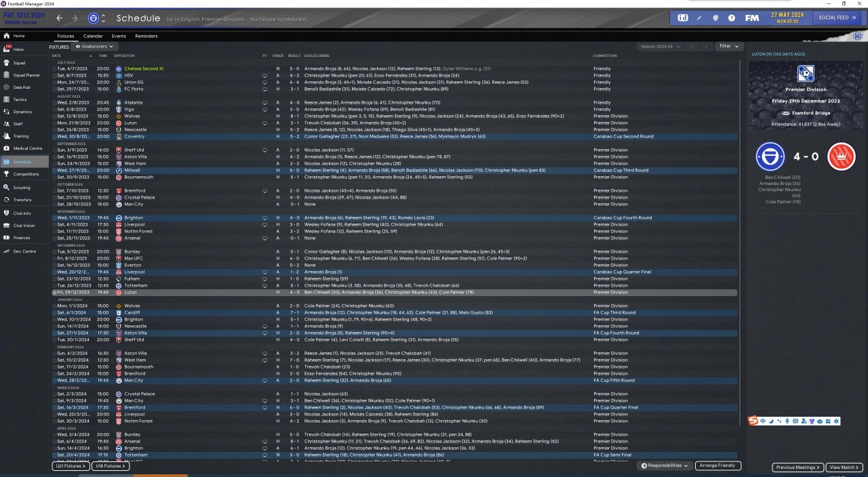
Task: Switch to the Reminders tab
Action: 146,36
